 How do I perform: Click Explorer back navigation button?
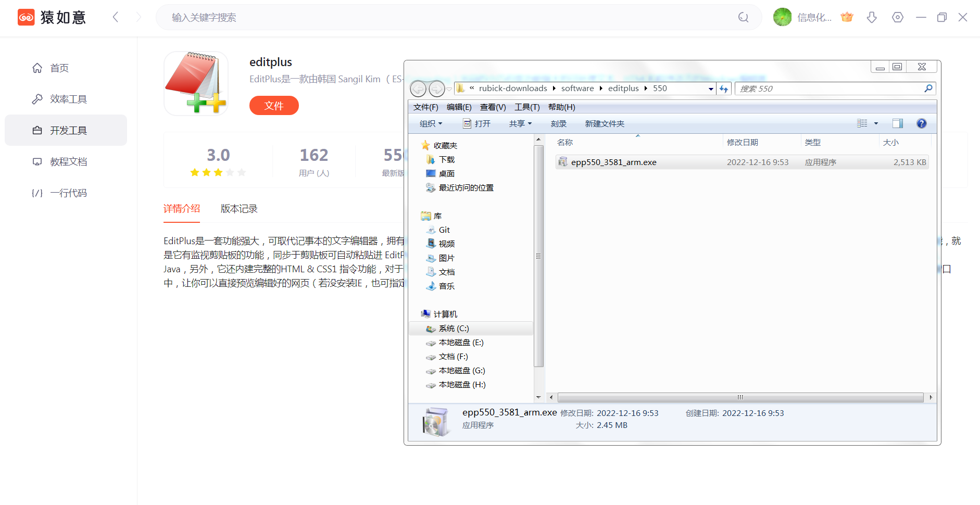419,89
